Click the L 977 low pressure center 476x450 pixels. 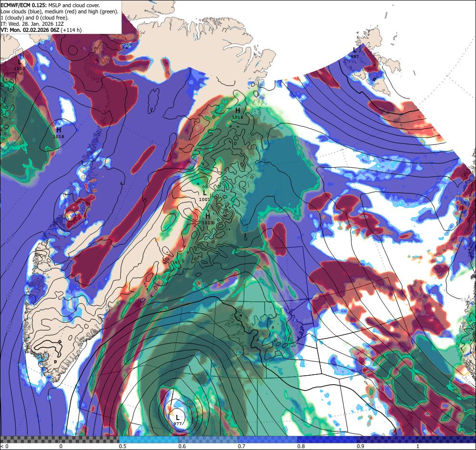[178, 420]
